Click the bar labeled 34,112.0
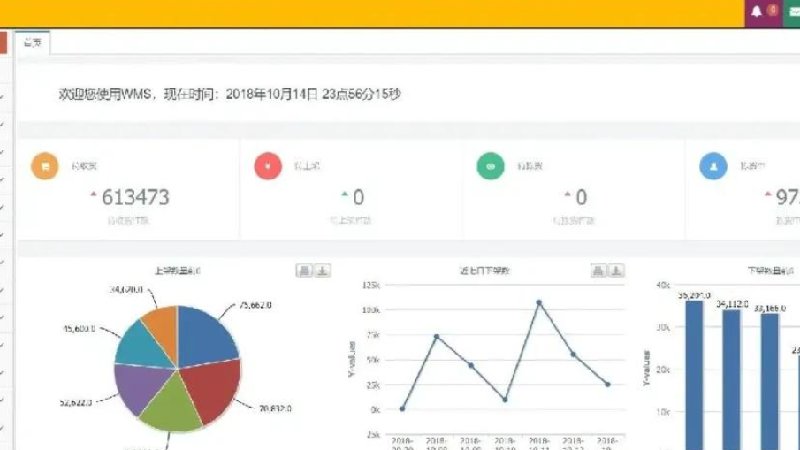This screenshot has width=800, height=450. coord(732,379)
